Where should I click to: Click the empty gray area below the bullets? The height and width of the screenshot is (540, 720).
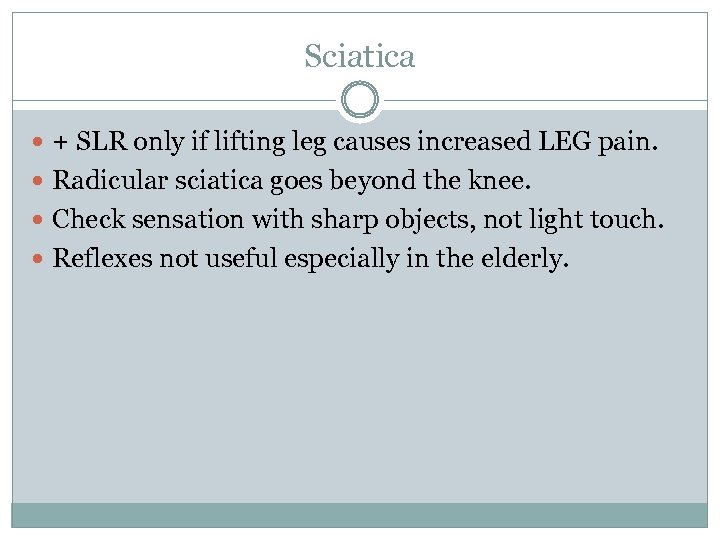pos(360,390)
